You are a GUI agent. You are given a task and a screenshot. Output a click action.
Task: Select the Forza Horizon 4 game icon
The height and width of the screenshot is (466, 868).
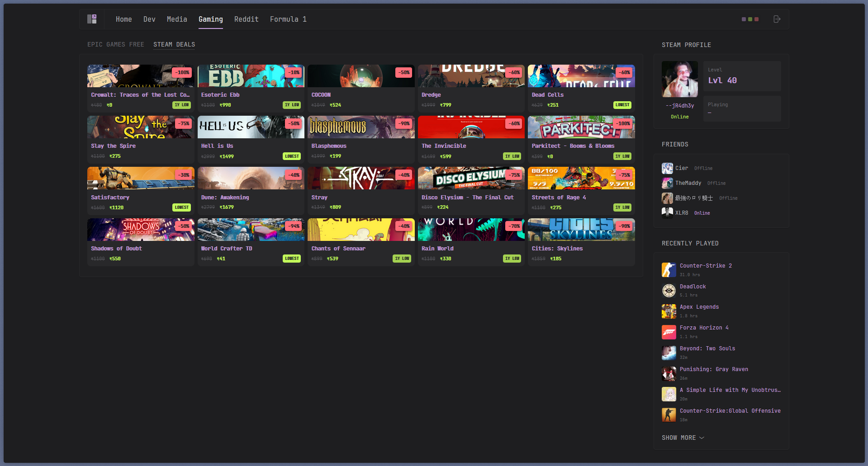669,332
